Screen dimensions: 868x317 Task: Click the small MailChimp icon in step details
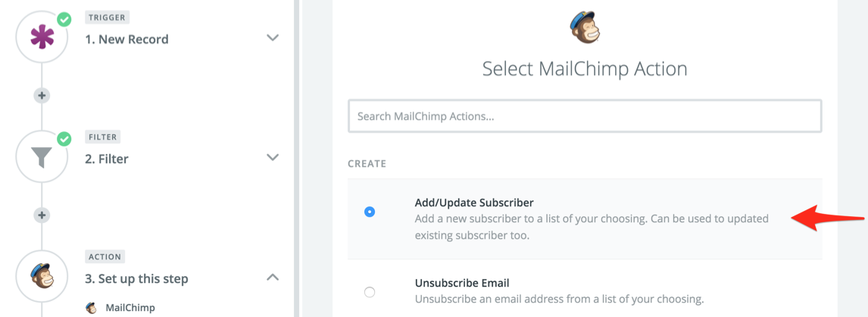(91, 308)
